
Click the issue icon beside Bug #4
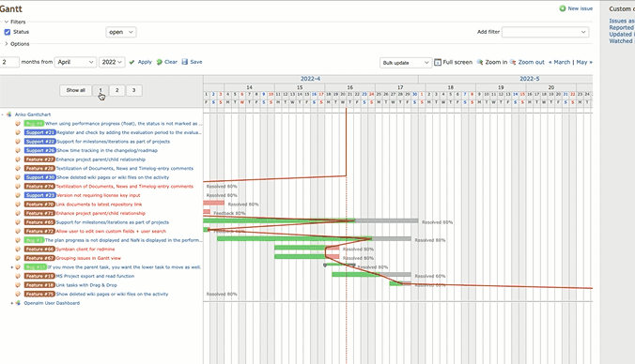point(18,123)
